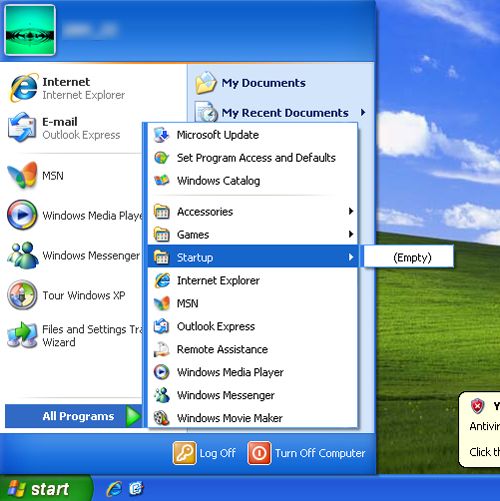Viewport: 500px width, 501px height.
Task: Select Remote Assistance menu entry text
Action: pos(222,349)
